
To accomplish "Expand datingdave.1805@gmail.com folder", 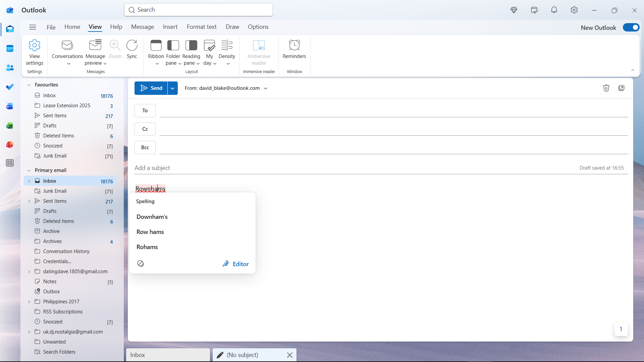I will pos(29,271).
